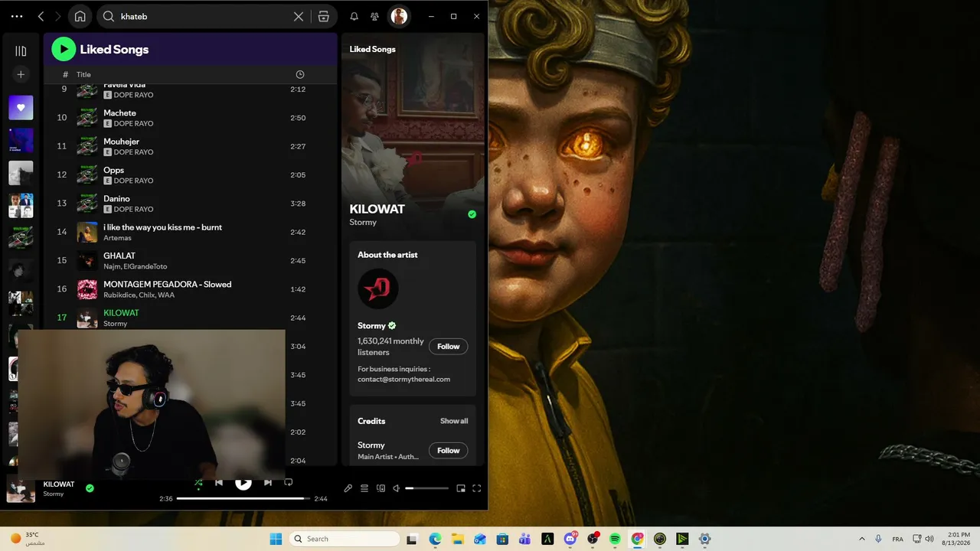Open the 35°C weather widget
The image size is (980, 551).
coord(28,539)
